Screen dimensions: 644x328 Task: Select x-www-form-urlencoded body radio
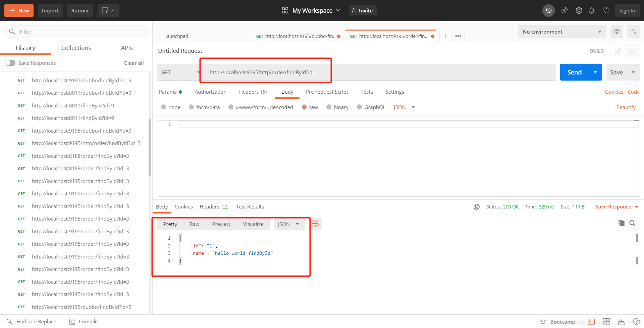(x=231, y=107)
